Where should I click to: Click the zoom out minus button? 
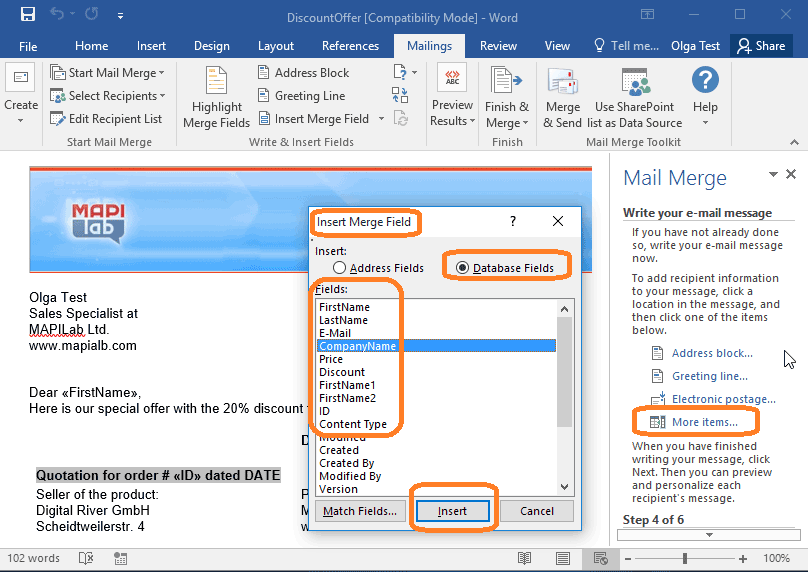point(628,559)
